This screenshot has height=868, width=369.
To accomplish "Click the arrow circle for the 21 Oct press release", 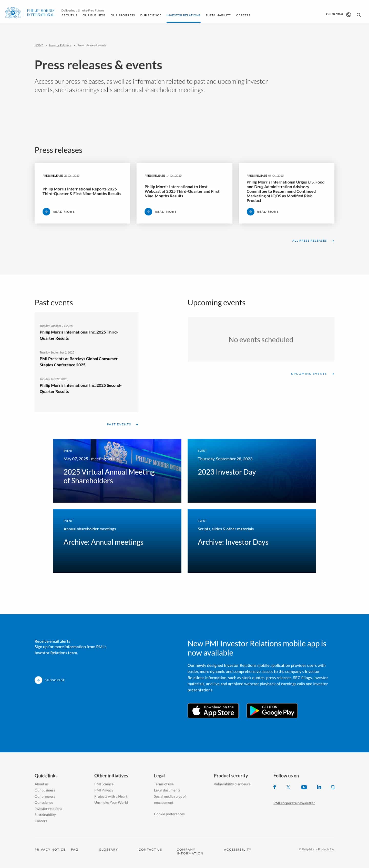I will click(x=46, y=212).
